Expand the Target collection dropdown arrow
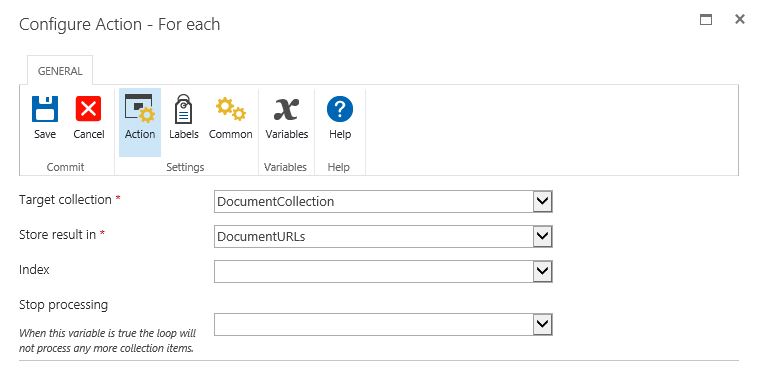Viewport: 758px width, 382px height. coord(542,201)
